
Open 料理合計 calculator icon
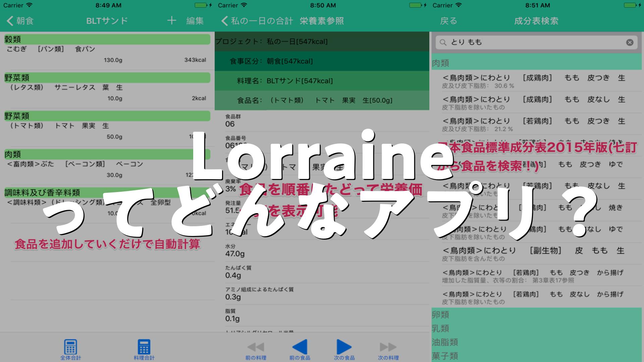144,350
